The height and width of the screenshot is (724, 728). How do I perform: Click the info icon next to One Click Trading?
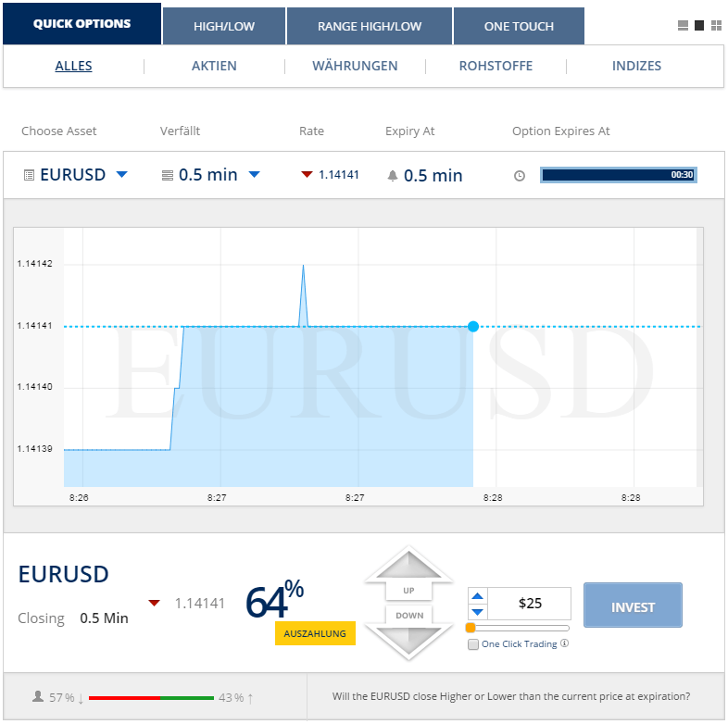coord(564,643)
